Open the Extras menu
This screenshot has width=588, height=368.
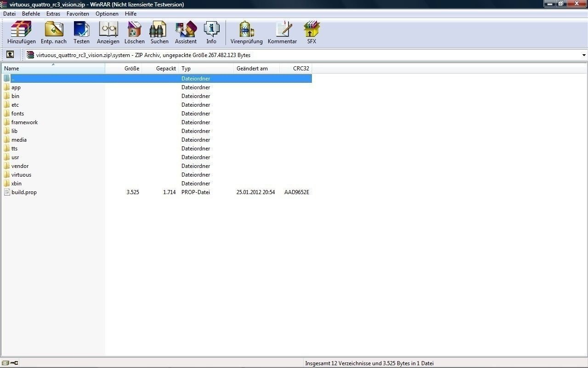53,14
